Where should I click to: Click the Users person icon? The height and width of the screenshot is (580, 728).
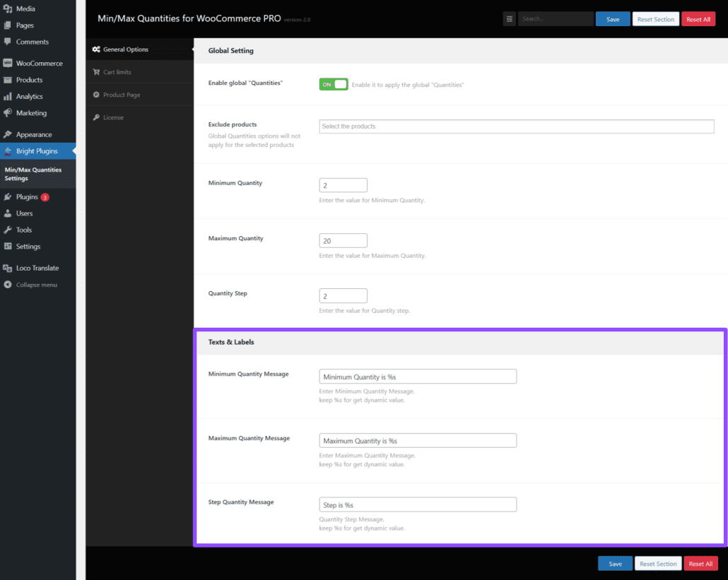8,213
